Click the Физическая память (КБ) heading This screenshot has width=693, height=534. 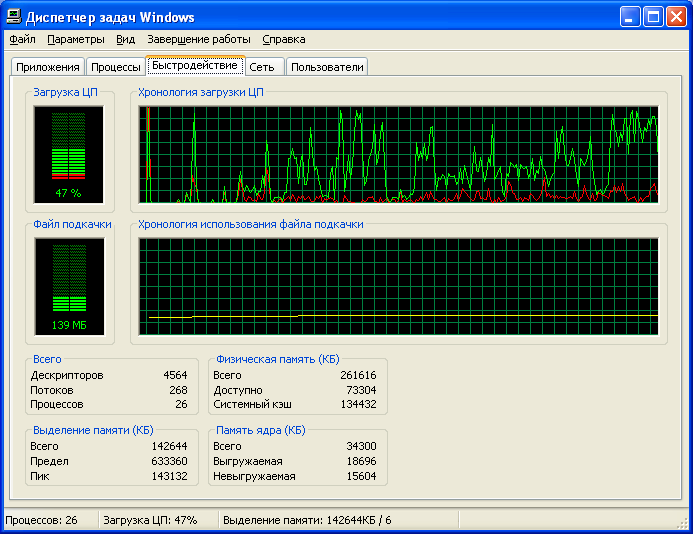coord(278,359)
